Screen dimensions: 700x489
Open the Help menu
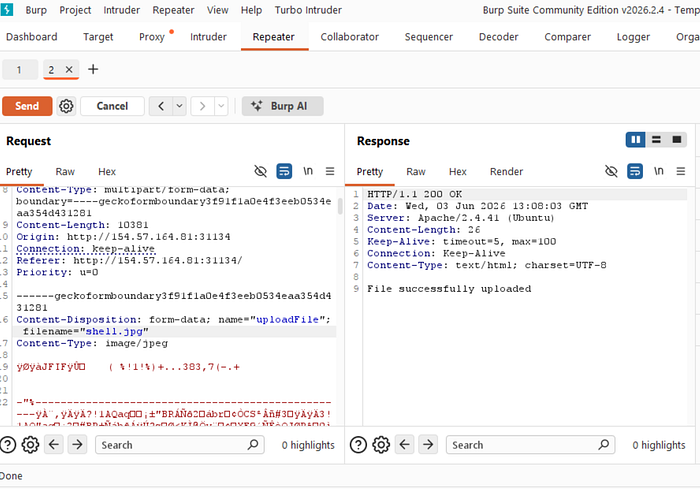(251, 10)
